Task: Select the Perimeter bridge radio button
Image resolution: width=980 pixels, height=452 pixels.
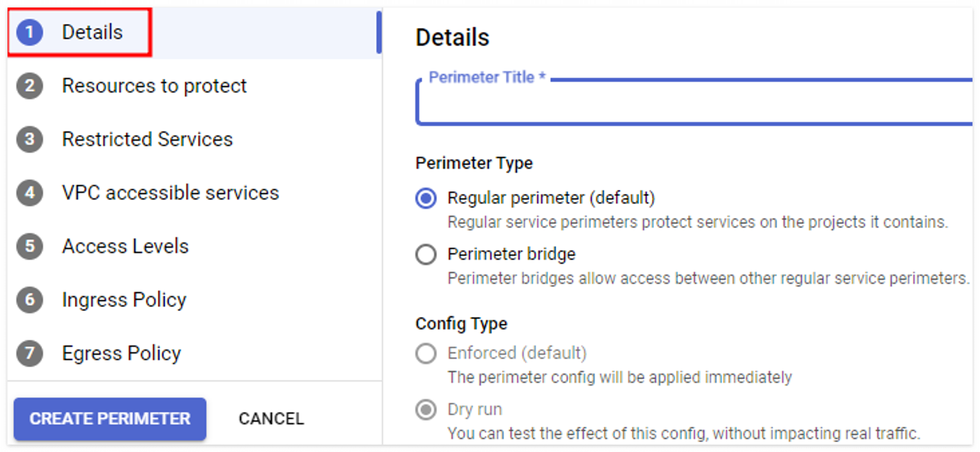Action: pos(426,255)
